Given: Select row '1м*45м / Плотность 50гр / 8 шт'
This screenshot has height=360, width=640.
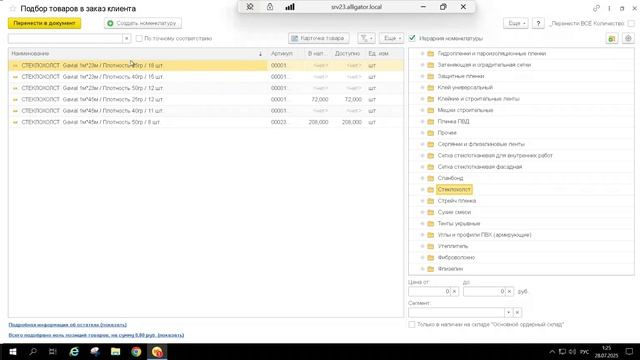Looking at the screenshot, I should point(206,122).
